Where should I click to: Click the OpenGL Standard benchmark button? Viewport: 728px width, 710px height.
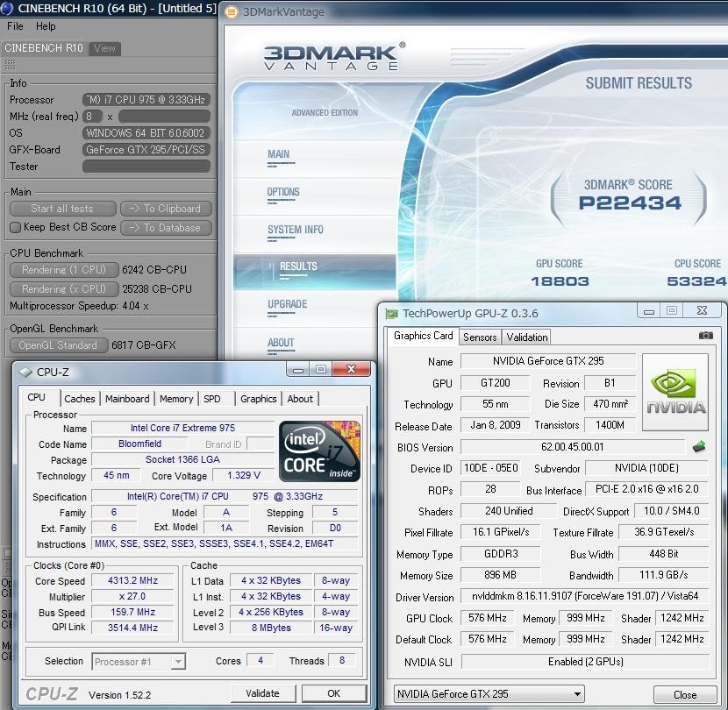[x=58, y=345]
